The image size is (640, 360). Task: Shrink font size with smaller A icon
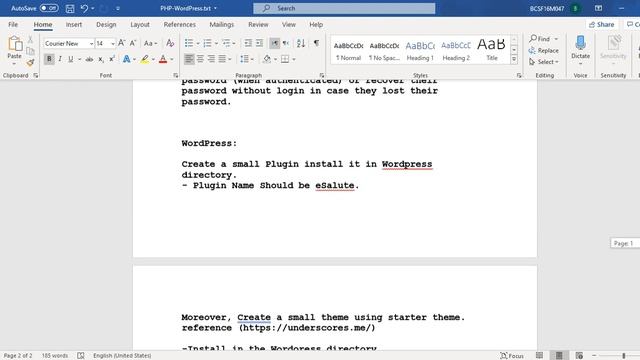pyautogui.click(x=133, y=43)
